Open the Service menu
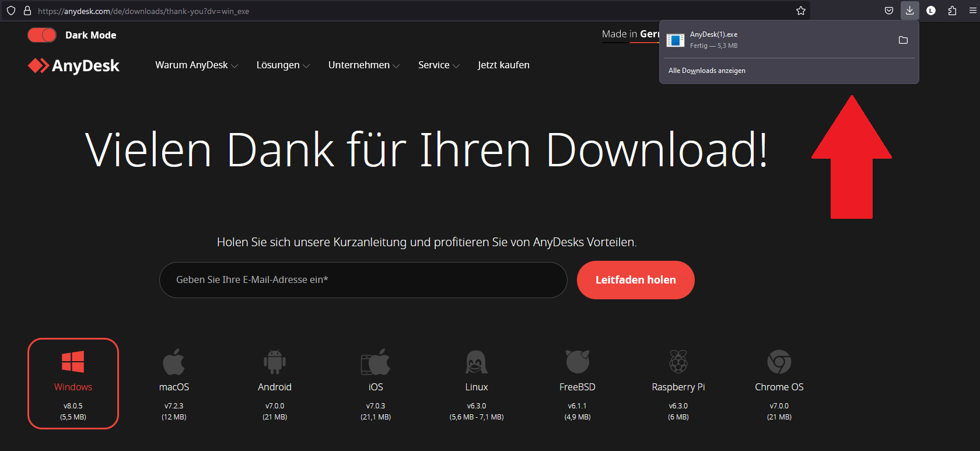Image resolution: width=980 pixels, height=451 pixels. click(x=439, y=65)
